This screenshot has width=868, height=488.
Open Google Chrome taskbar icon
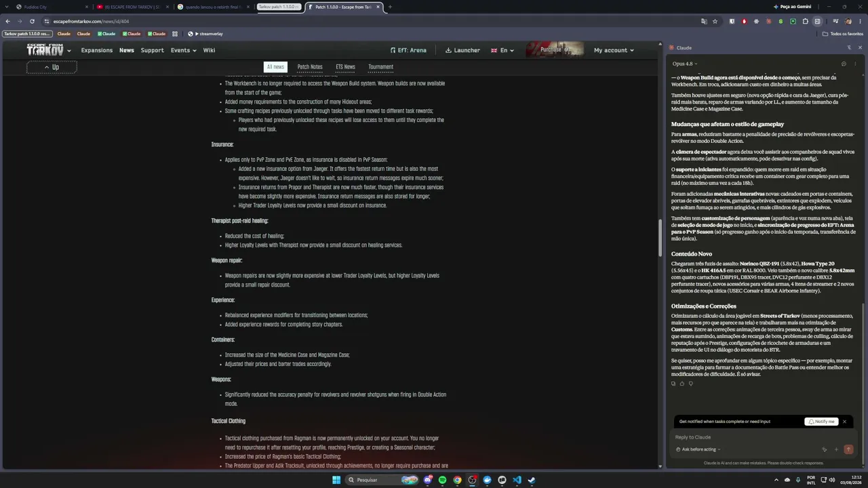[x=457, y=480]
